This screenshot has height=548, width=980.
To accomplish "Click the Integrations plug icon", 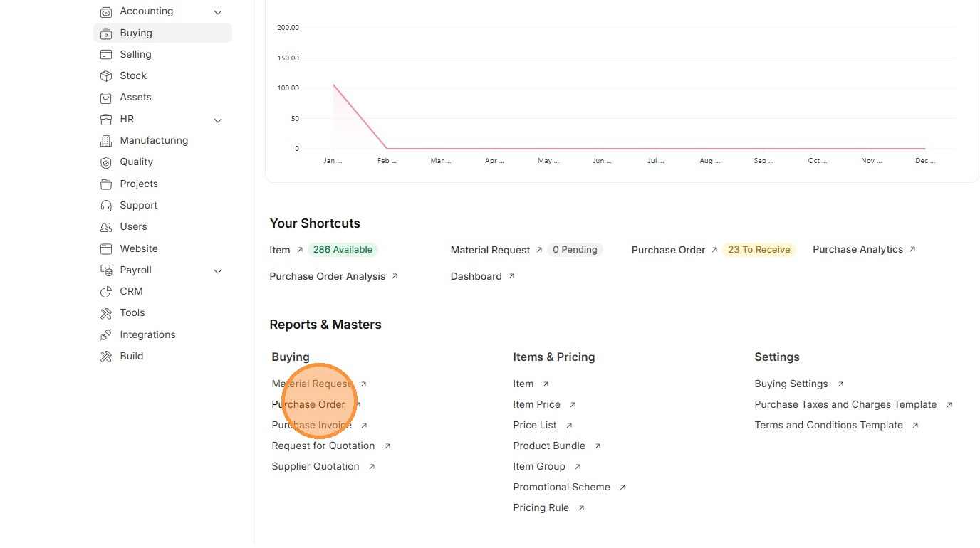I will 106,335.
